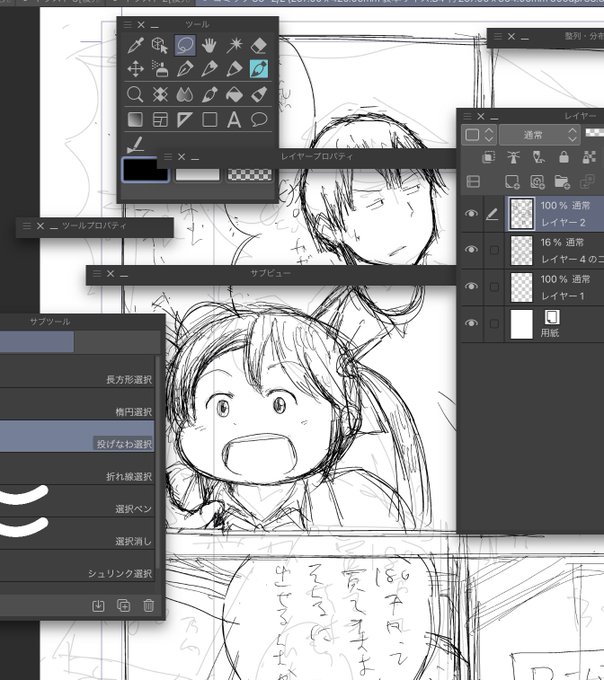The height and width of the screenshot is (680, 604).
Task: Toggle clip to layer below
Action: [x=489, y=157]
